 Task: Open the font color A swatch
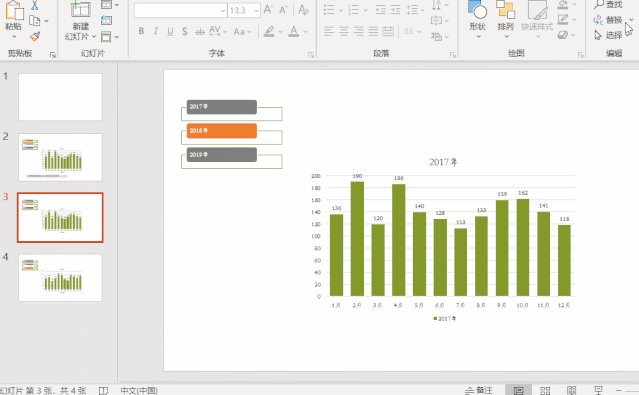tap(293, 31)
